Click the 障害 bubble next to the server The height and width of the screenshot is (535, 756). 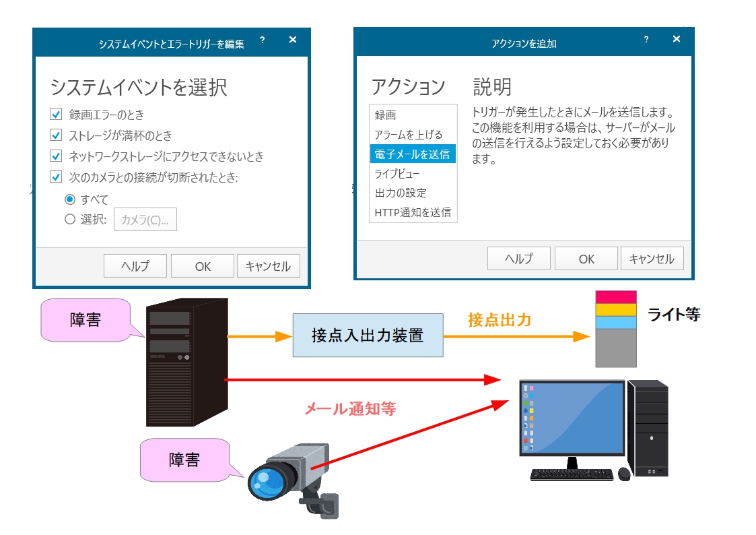[85, 319]
